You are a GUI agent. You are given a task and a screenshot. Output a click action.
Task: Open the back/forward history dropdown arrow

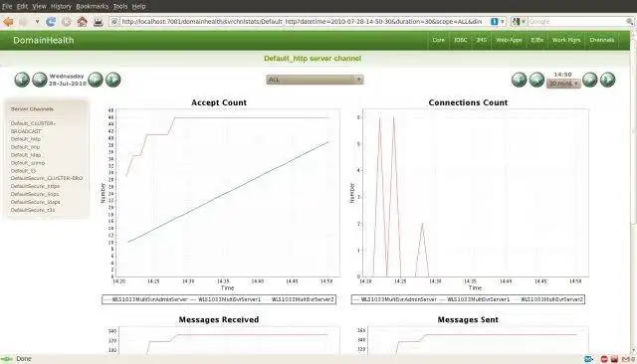37,22
